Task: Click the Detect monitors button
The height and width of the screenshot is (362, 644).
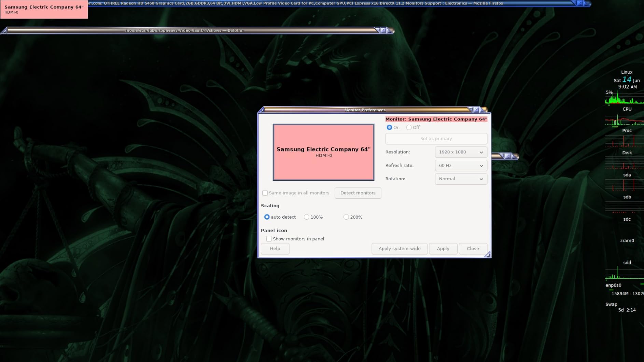Action: coord(358,193)
